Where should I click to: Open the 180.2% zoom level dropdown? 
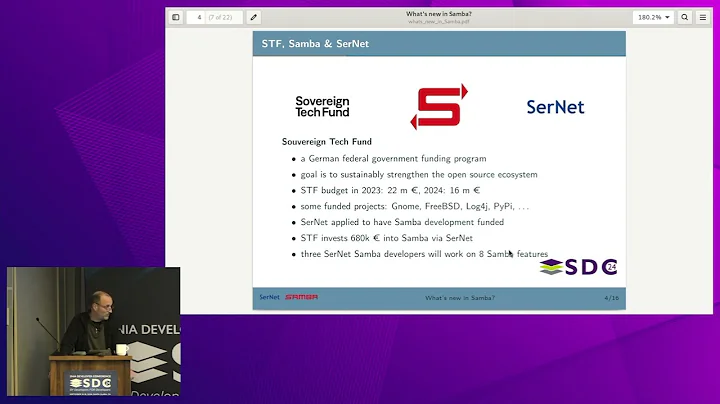[653, 17]
